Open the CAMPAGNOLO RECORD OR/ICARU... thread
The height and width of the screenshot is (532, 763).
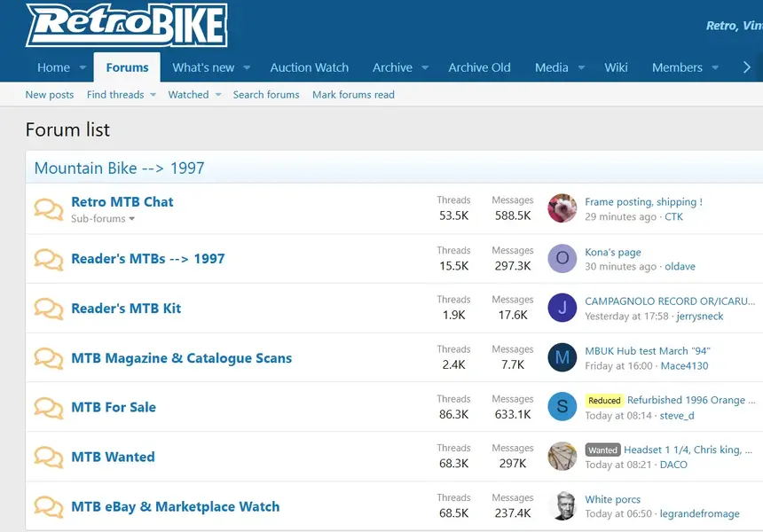[x=670, y=301]
